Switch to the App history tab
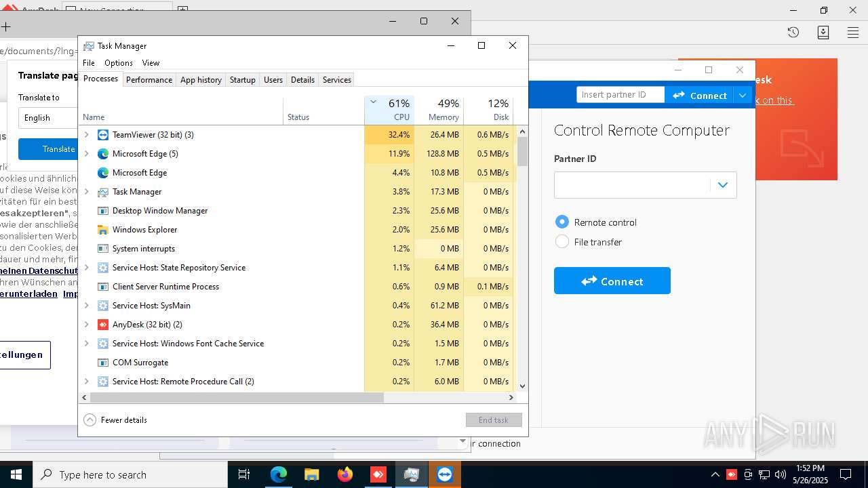 [x=201, y=80]
